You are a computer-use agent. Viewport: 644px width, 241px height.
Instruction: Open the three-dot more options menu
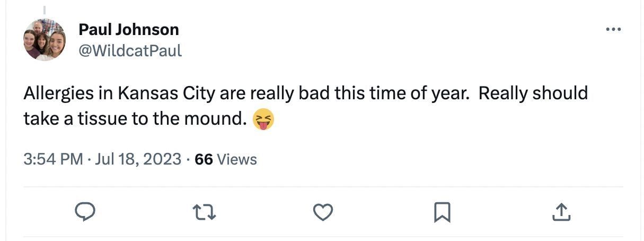tap(613, 30)
